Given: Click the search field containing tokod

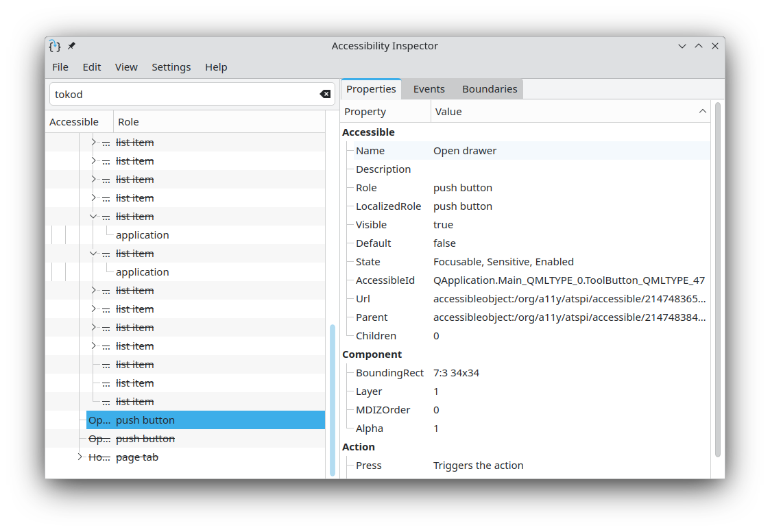Looking at the screenshot, I should click(x=182, y=95).
